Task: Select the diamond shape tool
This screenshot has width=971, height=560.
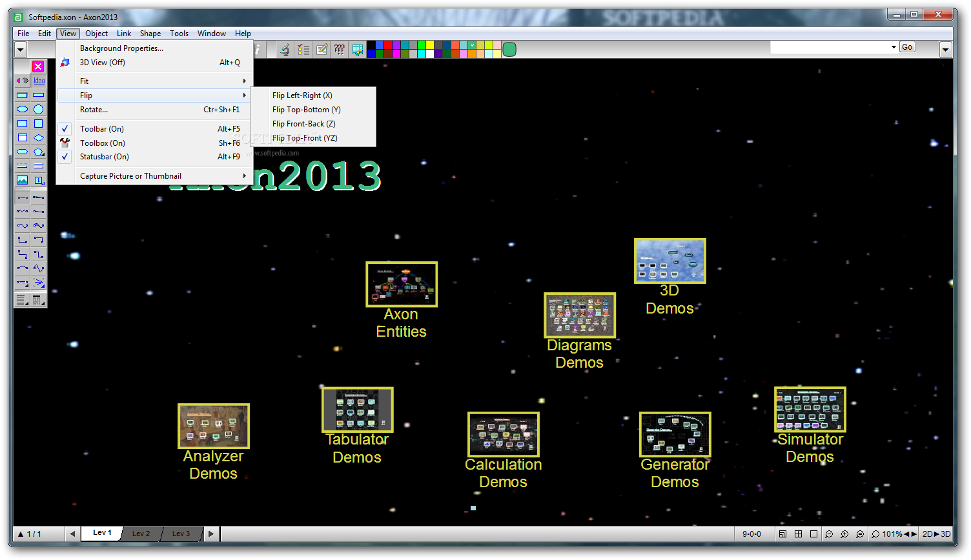Action: [39, 137]
